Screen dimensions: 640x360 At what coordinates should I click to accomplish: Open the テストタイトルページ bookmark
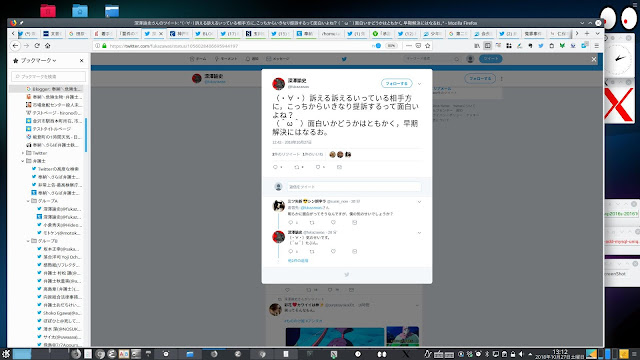[x=52, y=129]
